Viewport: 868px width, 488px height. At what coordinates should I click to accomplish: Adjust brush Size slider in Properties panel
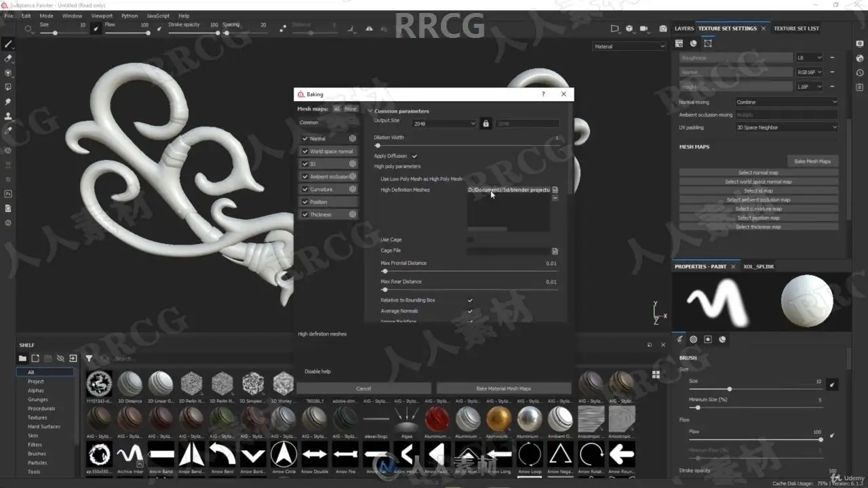pos(755,389)
